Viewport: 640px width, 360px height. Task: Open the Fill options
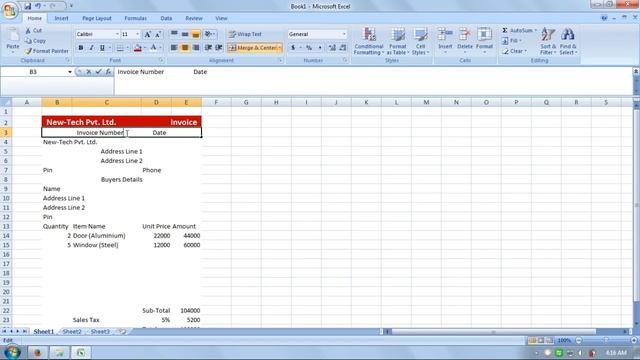tap(512, 41)
